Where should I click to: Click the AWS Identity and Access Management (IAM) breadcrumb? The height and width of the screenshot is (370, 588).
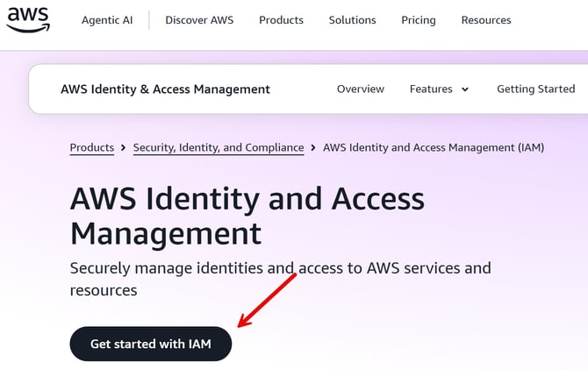434,147
